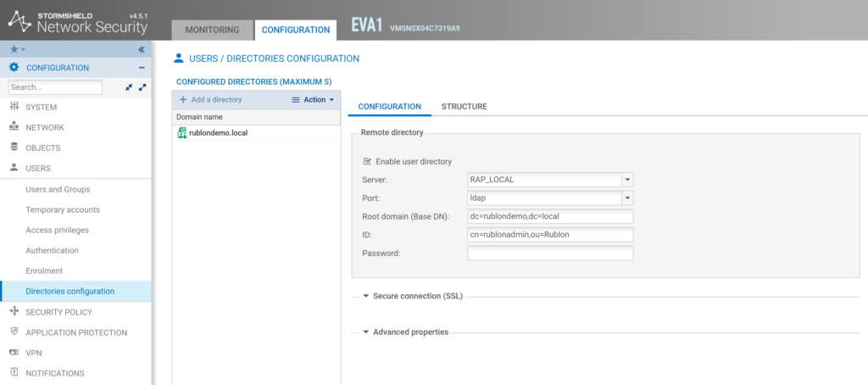
Task: Click the Password input field
Action: (x=550, y=253)
